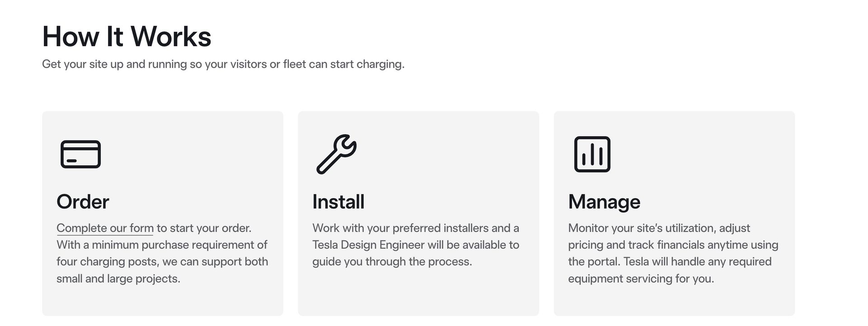868x326 pixels.
Task: Click the "guide you through the process" line
Action: pyautogui.click(x=392, y=262)
